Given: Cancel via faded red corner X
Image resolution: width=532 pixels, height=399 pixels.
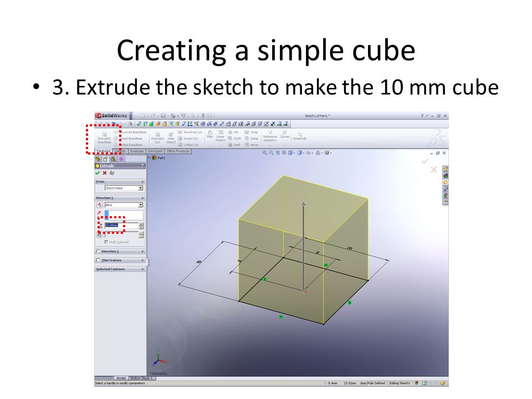Looking at the screenshot, I should point(433,170).
